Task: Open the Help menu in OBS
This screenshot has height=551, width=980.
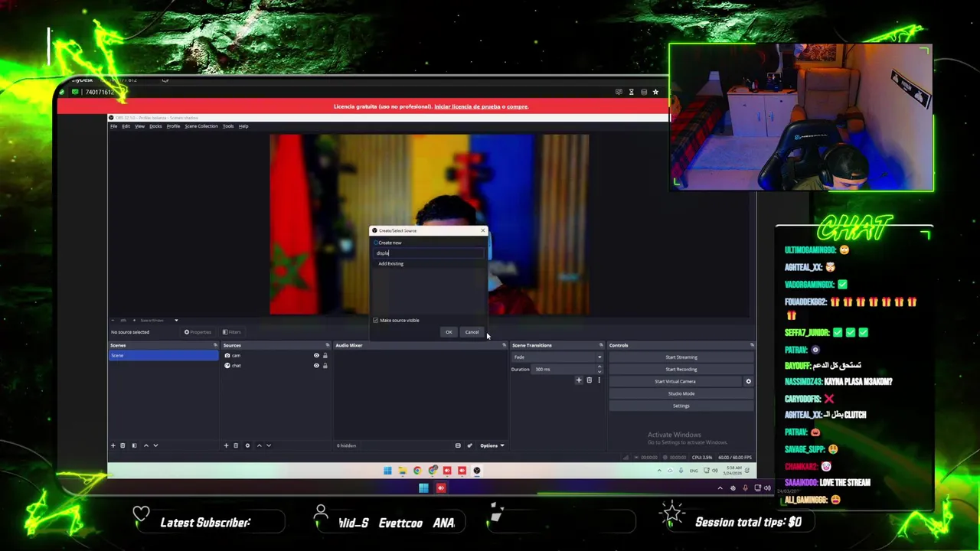Action: point(243,126)
